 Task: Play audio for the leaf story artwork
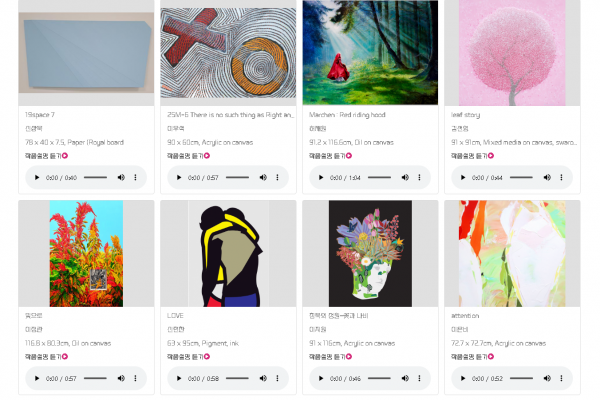[x=463, y=178]
